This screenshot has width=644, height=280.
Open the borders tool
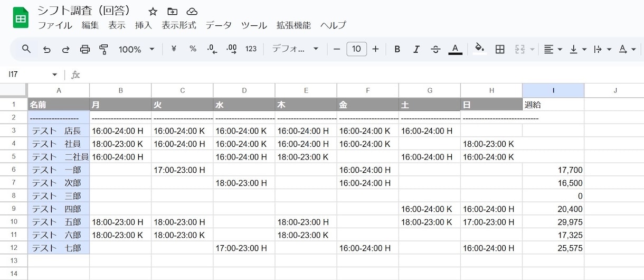click(x=500, y=49)
